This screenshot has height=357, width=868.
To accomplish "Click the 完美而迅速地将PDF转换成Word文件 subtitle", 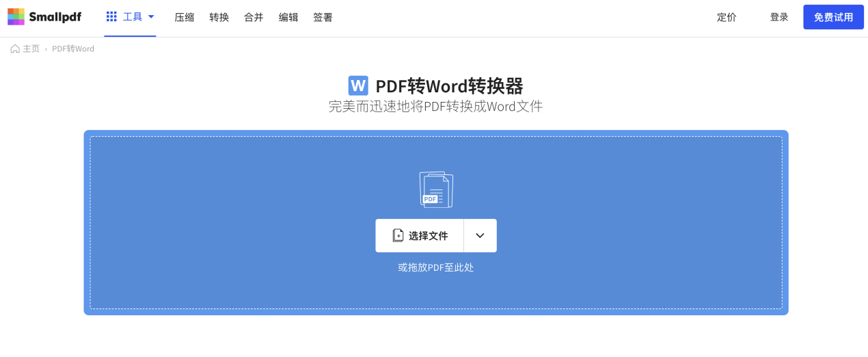I will click(435, 107).
